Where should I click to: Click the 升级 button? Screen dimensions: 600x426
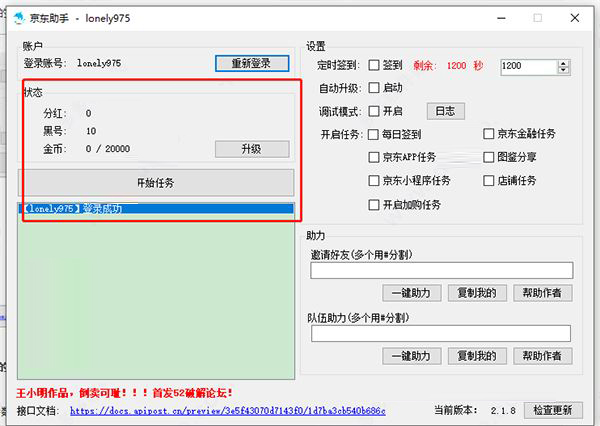point(252,149)
